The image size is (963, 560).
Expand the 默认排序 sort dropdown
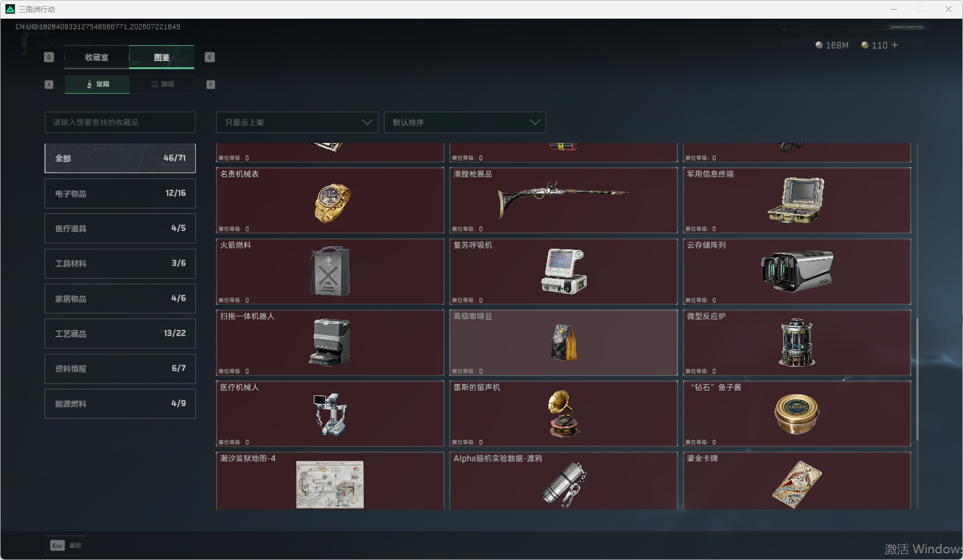click(465, 123)
